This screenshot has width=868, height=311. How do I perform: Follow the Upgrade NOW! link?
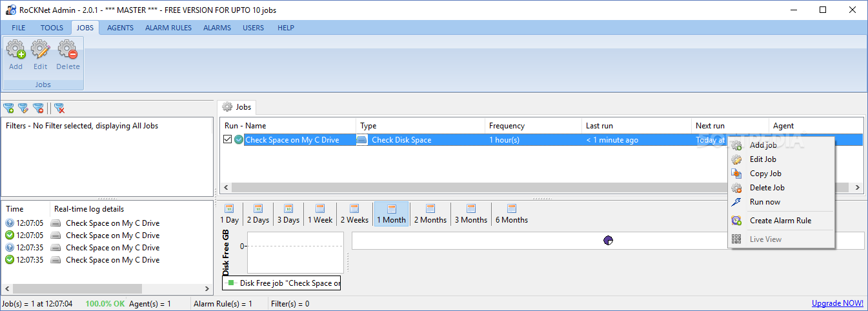click(x=837, y=303)
